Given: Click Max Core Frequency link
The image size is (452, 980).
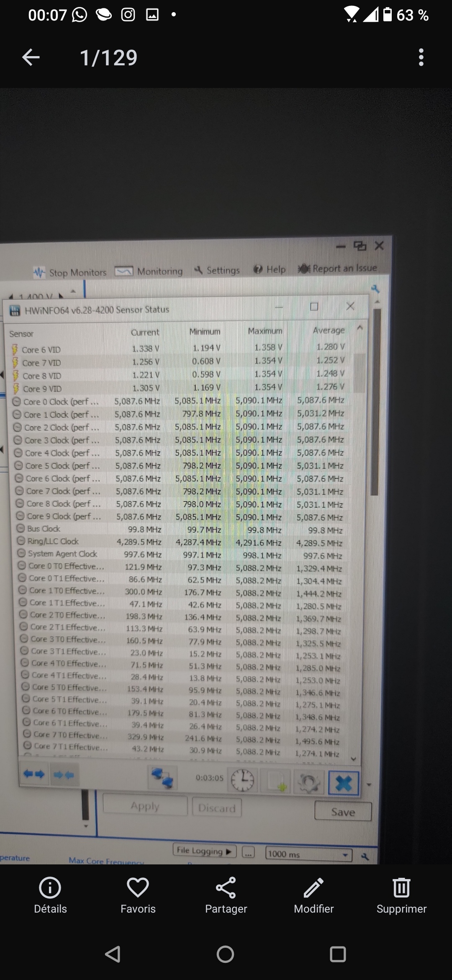Looking at the screenshot, I should click(x=106, y=861).
